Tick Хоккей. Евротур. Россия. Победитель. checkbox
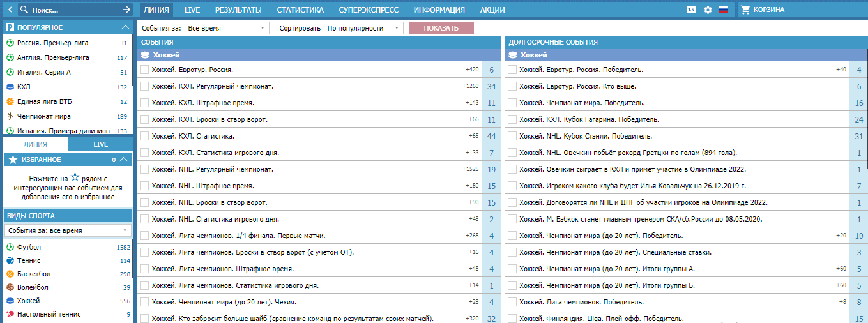This screenshot has height=323, width=868. (x=512, y=70)
